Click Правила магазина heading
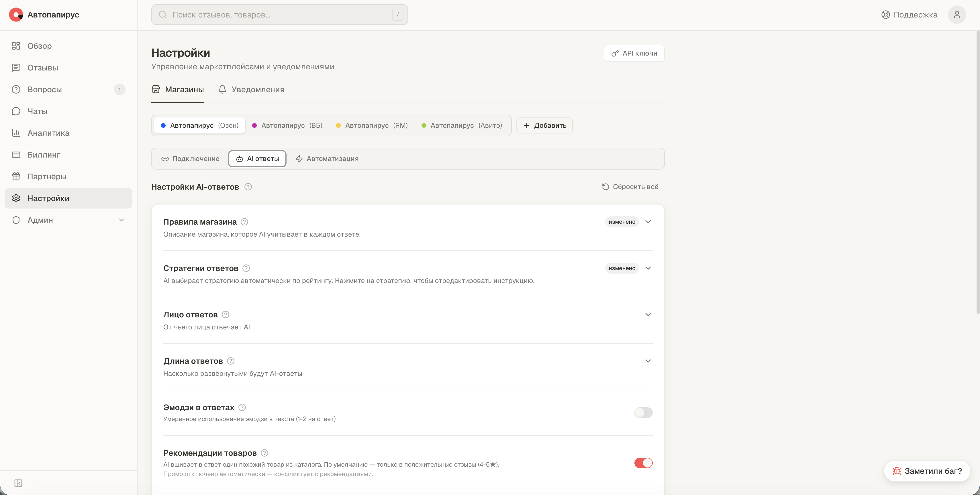 [x=200, y=222]
